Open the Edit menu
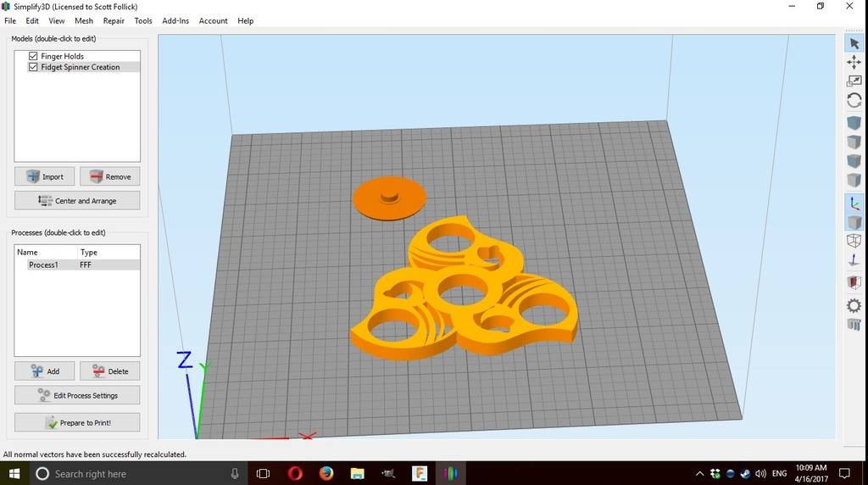This screenshot has height=485, width=868. [32, 20]
